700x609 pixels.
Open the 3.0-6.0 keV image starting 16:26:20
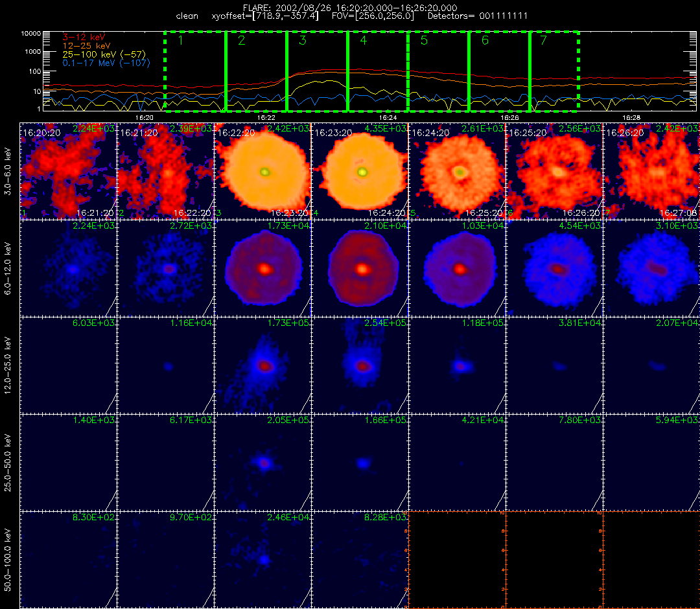tap(652, 171)
